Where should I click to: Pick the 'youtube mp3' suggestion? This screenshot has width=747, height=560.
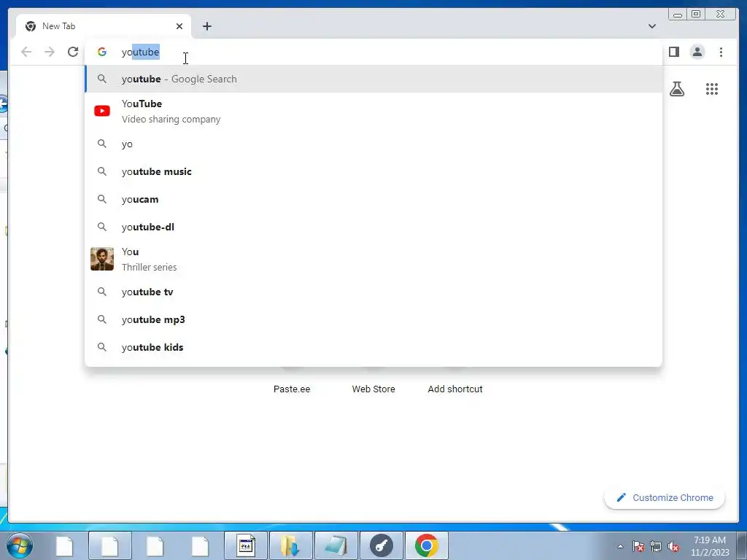point(373,319)
